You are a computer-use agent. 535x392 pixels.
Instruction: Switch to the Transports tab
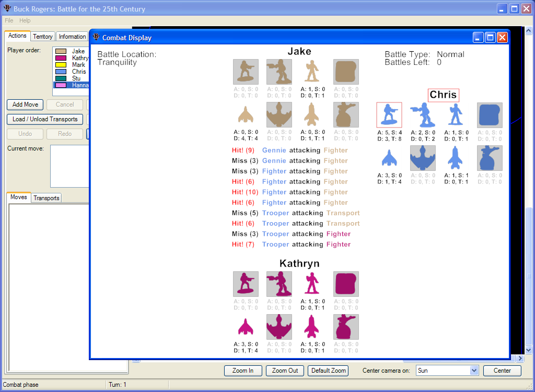tap(46, 198)
